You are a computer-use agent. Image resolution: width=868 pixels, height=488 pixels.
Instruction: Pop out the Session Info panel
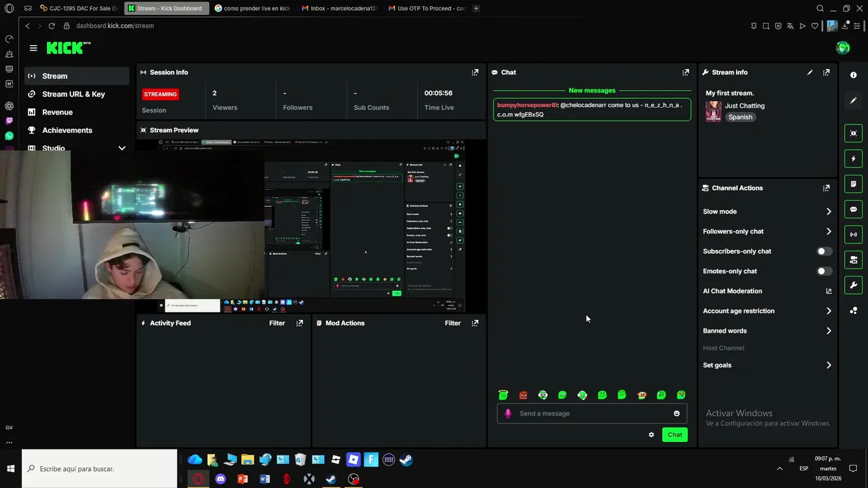click(x=475, y=73)
